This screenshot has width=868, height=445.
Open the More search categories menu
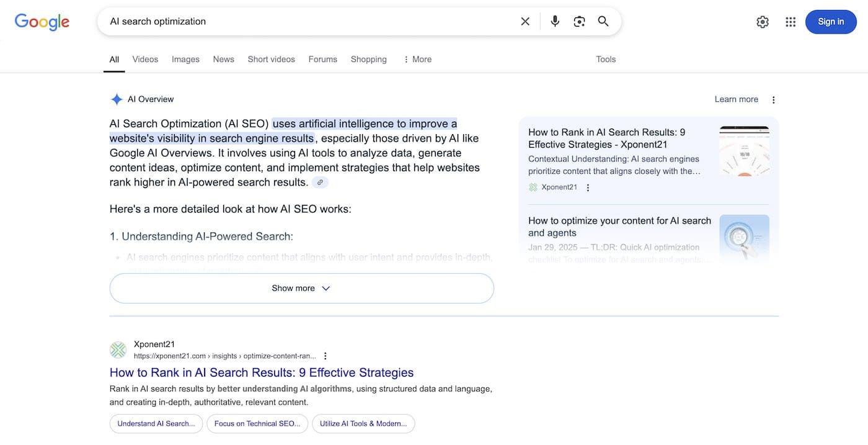coord(417,59)
